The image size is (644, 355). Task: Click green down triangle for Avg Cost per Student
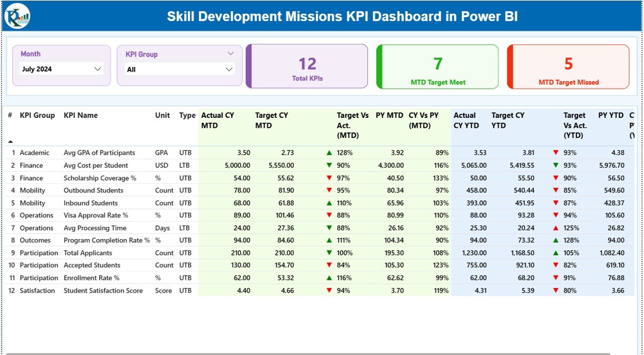pos(329,165)
